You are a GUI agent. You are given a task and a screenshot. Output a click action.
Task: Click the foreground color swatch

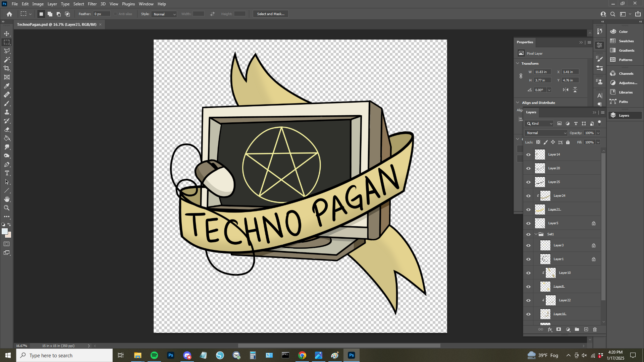[x=5, y=231]
